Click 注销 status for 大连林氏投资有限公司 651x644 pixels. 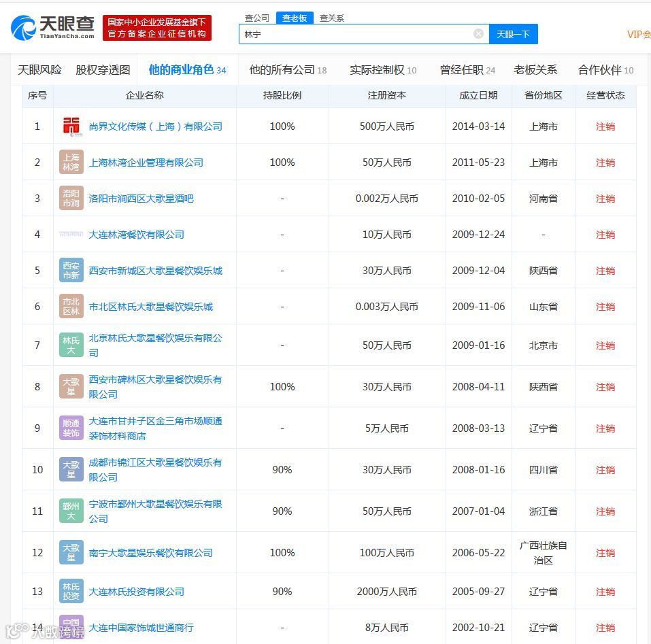pyautogui.click(x=605, y=592)
